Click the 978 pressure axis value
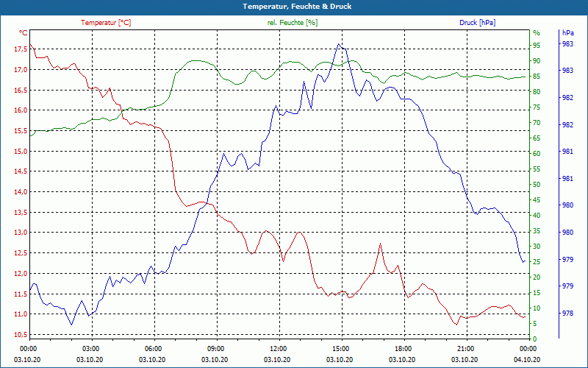Screen dimensions: 588x368 (x=568, y=314)
